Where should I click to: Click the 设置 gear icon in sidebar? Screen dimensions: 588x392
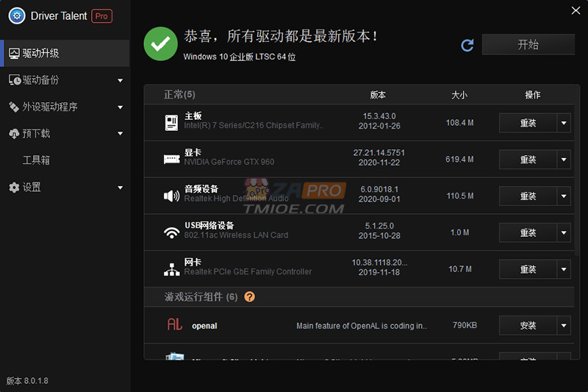coord(14,188)
